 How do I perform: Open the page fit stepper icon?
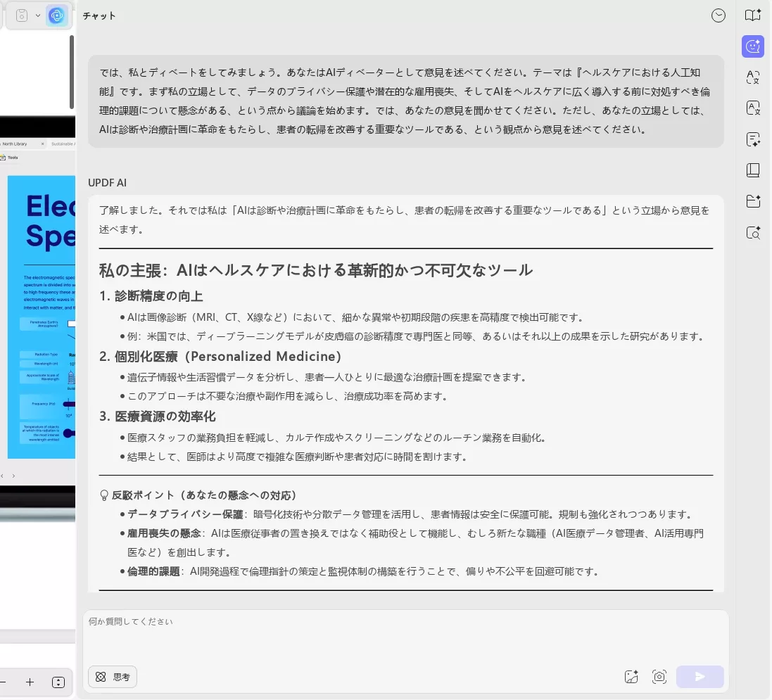(58, 682)
